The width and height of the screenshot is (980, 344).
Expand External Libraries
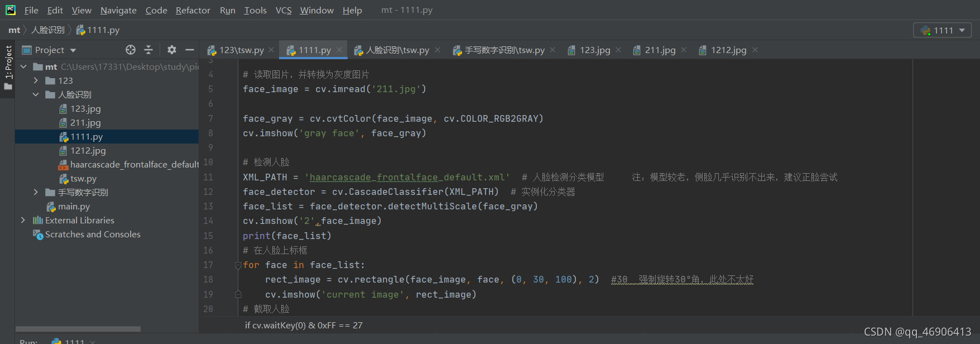23,220
